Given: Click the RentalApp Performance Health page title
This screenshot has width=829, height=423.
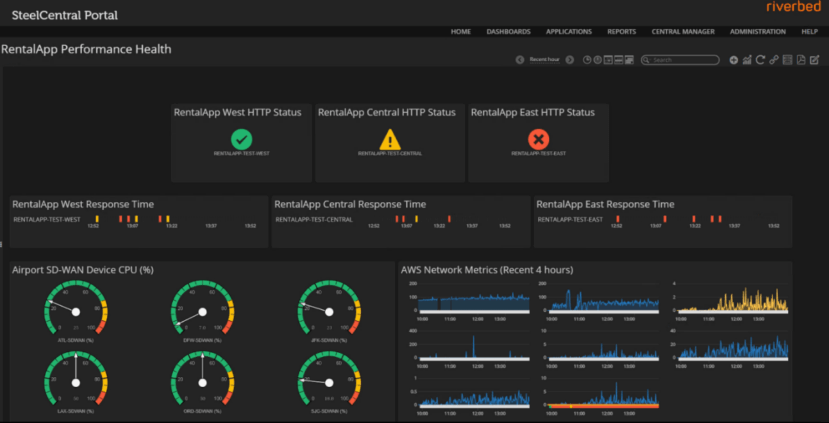Looking at the screenshot, I should [87, 49].
